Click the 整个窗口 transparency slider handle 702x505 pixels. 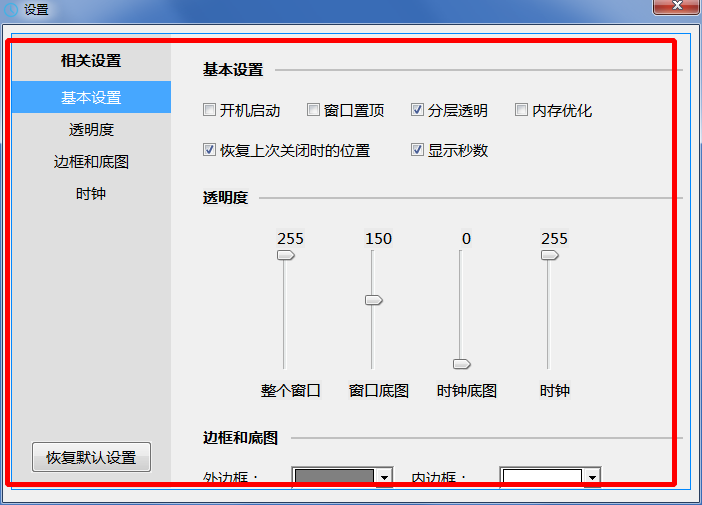coord(285,255)
